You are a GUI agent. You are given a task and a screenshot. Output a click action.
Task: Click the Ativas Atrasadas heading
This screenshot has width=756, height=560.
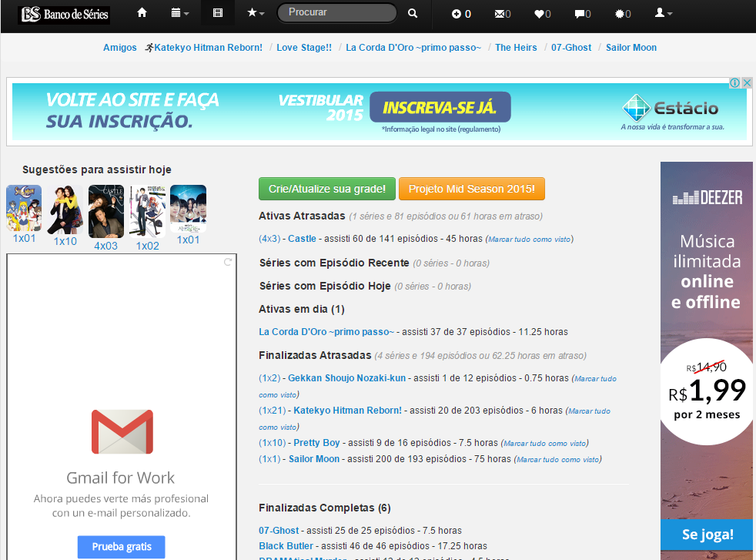[302, 216]
